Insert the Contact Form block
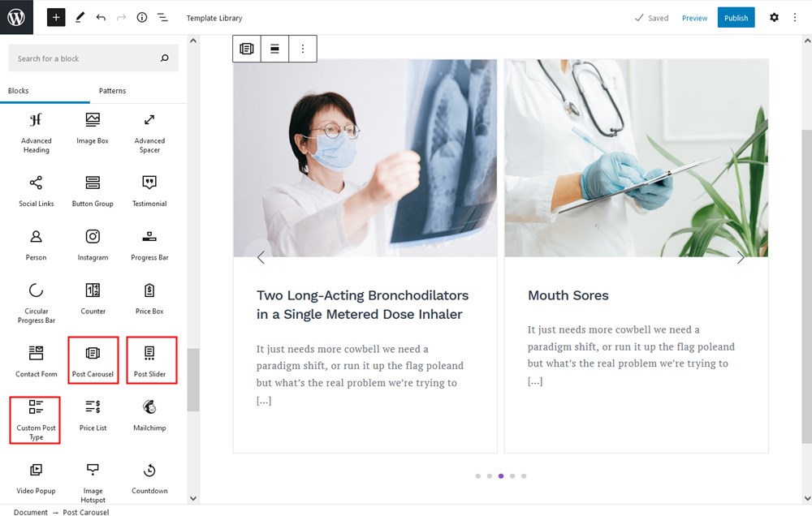Screen dimensions: 812x516 (x=37, y=361)
